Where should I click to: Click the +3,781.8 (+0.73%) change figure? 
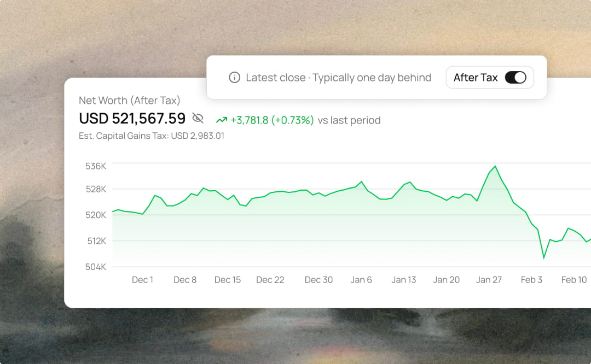pyautogui.click(x=272, y=120)
